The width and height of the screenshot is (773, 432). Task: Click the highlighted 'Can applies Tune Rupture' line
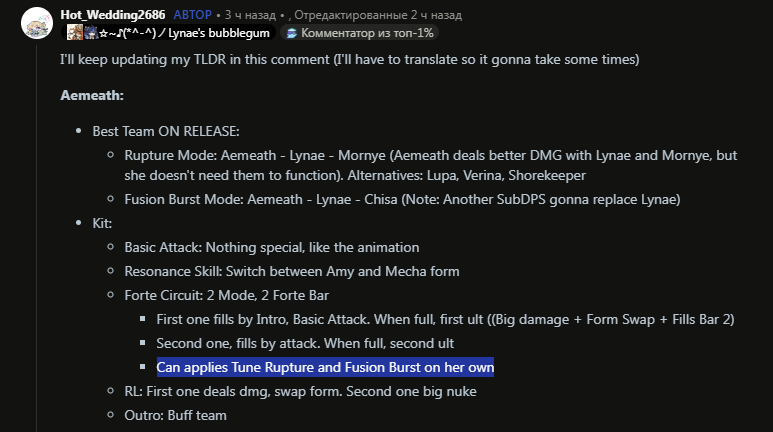(325, 367)
